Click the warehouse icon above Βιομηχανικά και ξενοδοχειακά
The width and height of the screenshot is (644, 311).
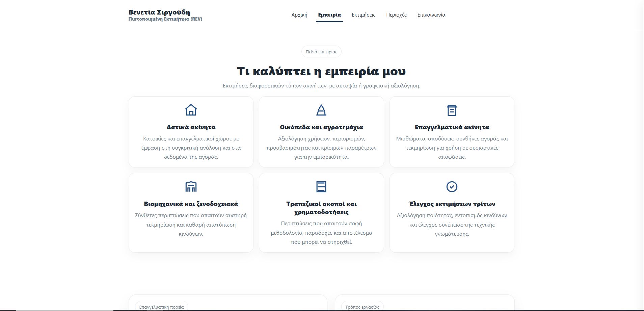pyautogui.click(x=191, y=186)
